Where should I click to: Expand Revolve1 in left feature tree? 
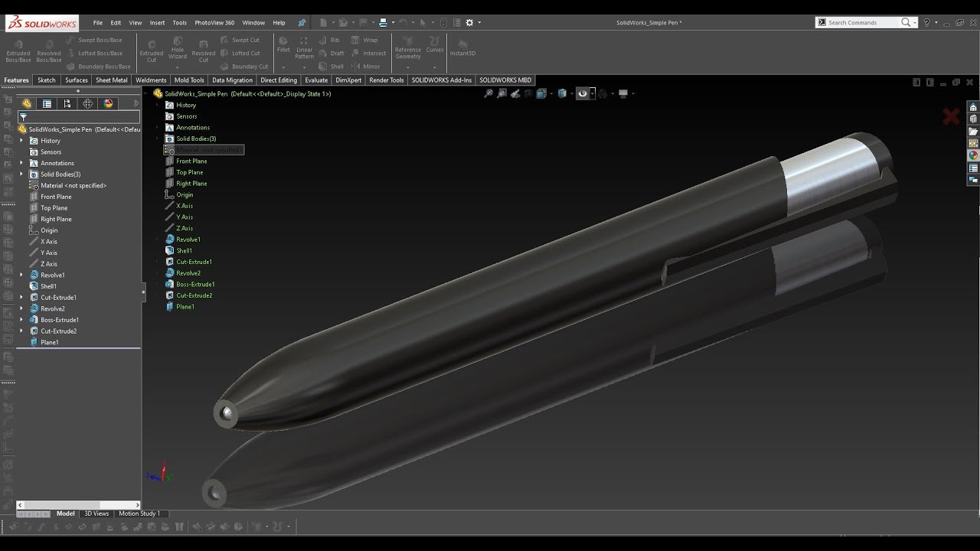pos(21,275)
